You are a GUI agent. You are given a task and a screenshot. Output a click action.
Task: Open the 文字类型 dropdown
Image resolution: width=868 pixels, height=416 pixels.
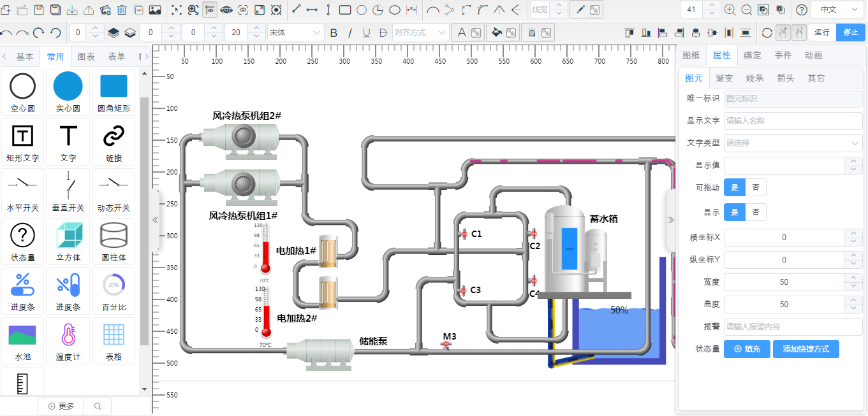[793, 143]
